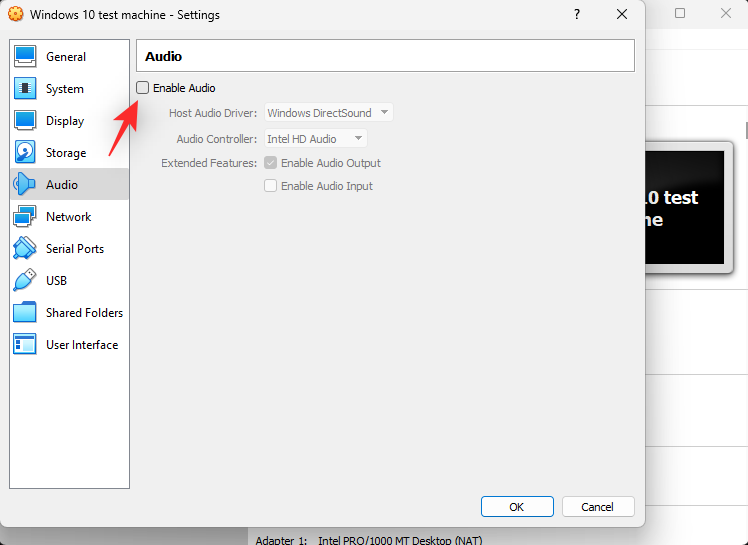Image resolution: width=748 pixels, height=545 pixels.
Task: Click the System chip icon
Action: point(25,88)
